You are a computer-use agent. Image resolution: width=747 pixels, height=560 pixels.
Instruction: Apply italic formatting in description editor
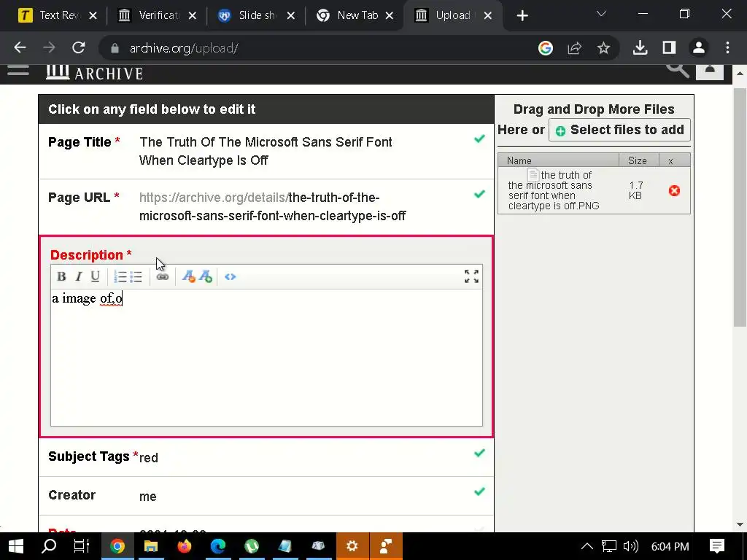79,276
